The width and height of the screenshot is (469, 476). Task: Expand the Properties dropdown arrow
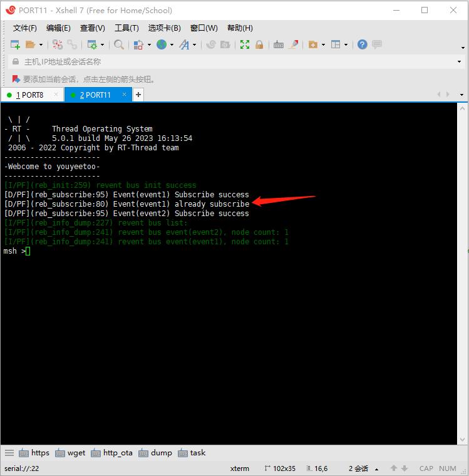(102, 45)
